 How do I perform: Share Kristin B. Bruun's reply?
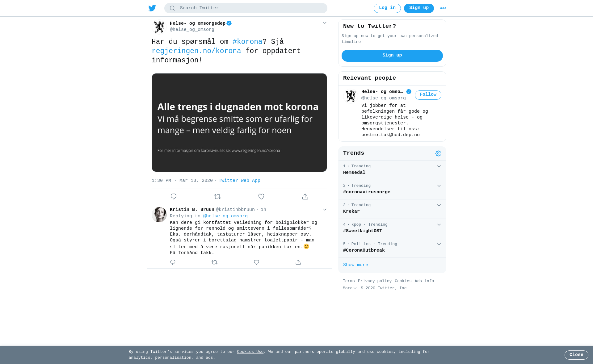click(298, 262)
